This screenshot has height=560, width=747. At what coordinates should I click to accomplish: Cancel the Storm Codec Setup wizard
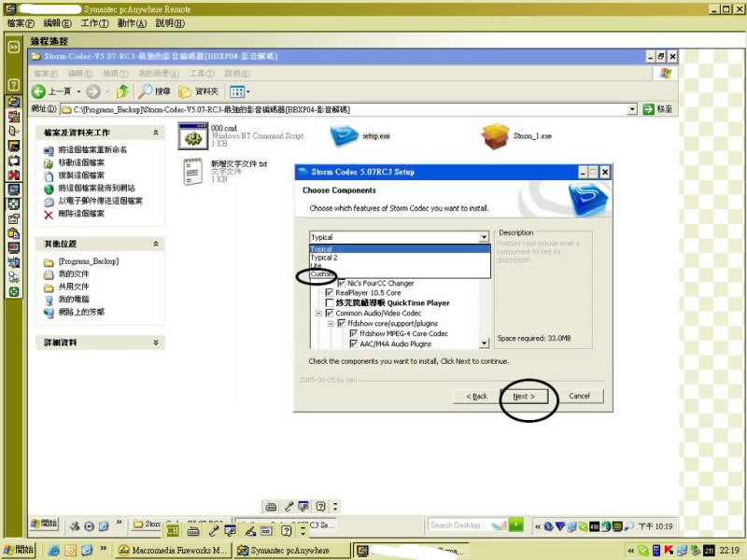[579, 396]
